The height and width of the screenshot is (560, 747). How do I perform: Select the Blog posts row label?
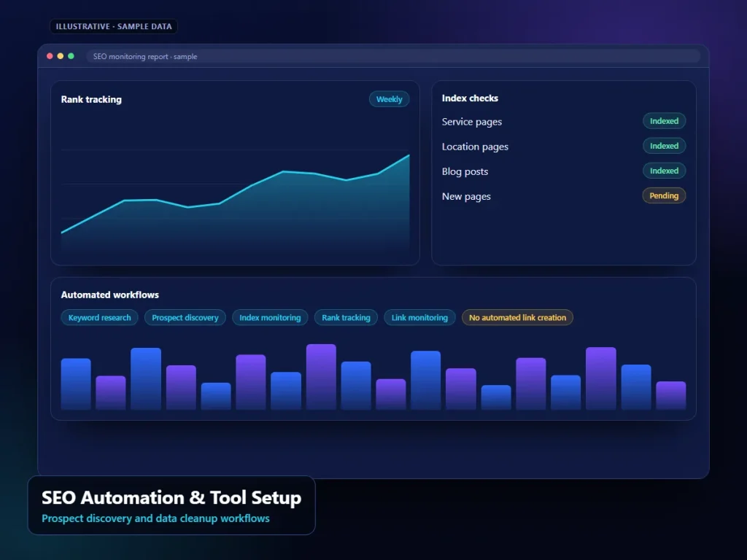[465, 171]
